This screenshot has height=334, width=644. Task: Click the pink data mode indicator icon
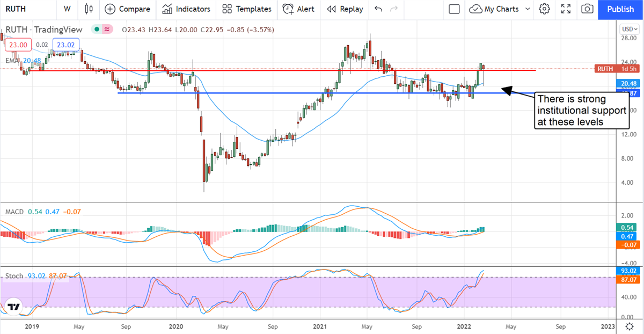(107, 30)
